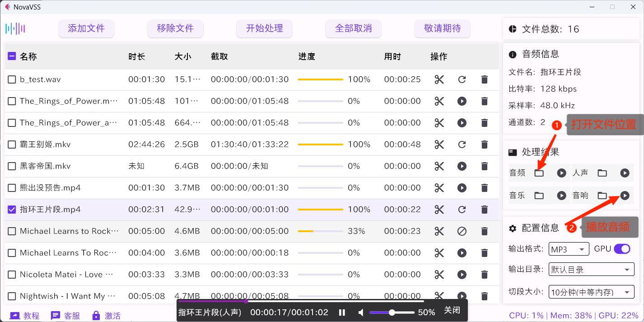644x322 pixels.
Task: Pause the 指环王片段 playback
Action: [x=342, y=312]
